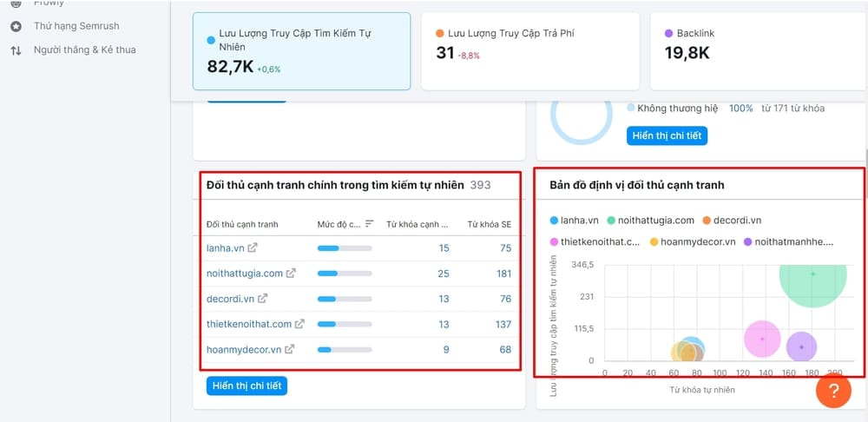868x422 pixels.
Task: Open Người thắng & Kẻ thua in sidebar
Action: (x=85, y=49)
